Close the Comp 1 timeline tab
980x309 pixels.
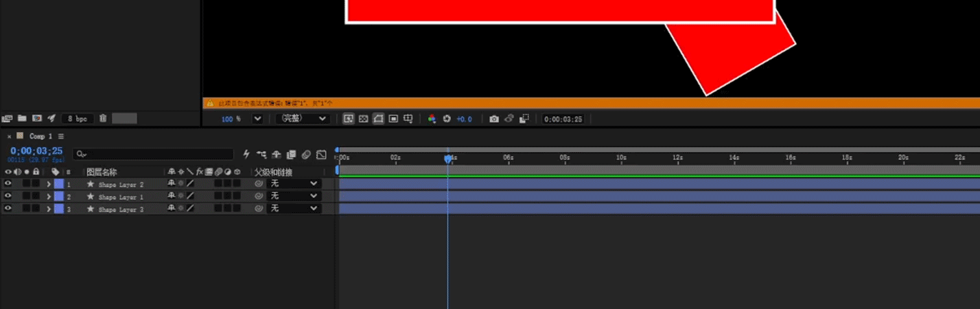click(9, 137)
